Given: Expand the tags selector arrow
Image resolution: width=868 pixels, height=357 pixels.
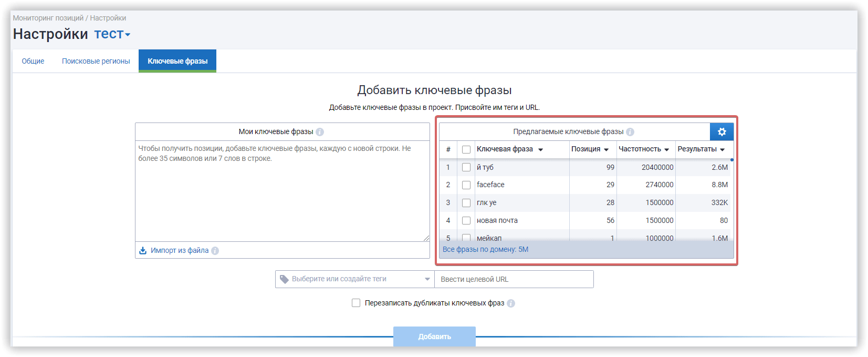Looking at the screenshot, I should tap(427, 279).
